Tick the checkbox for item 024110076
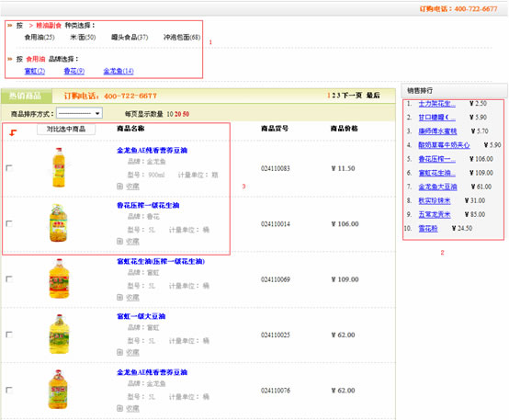The height and width of the screenshot is (420, 509). (9, 390)
